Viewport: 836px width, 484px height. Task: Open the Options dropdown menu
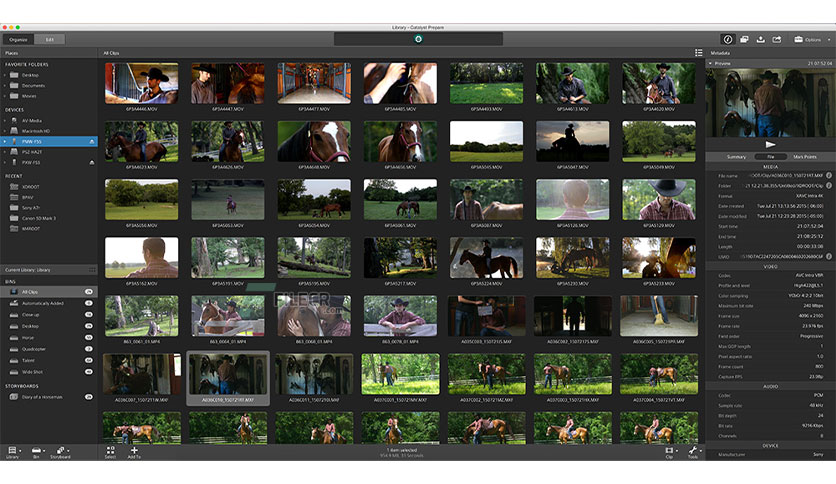tap(812, 39)
